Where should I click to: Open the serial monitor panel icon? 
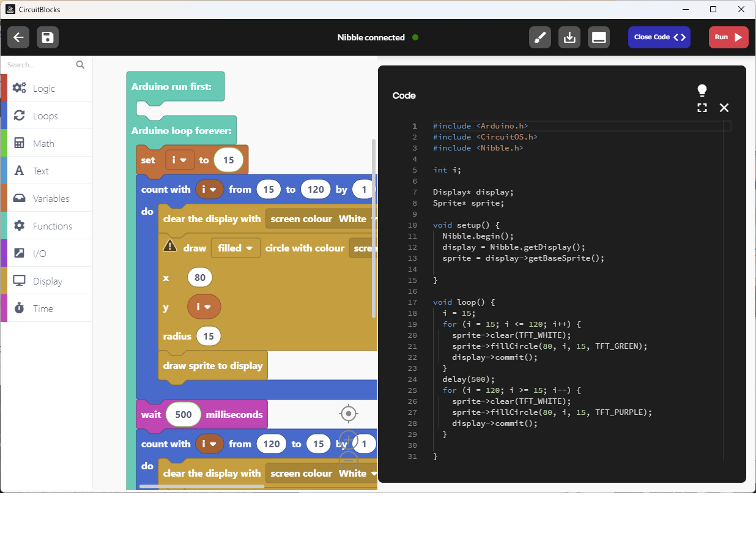pyautogui.click(x=599, y=37)
